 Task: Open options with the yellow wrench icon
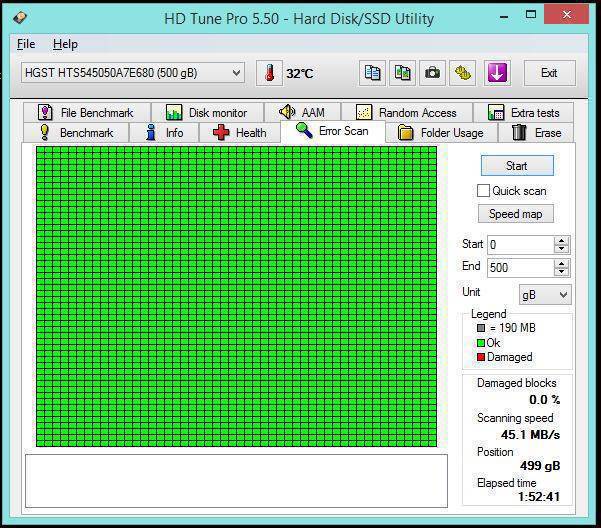click(x=463, y=73)
